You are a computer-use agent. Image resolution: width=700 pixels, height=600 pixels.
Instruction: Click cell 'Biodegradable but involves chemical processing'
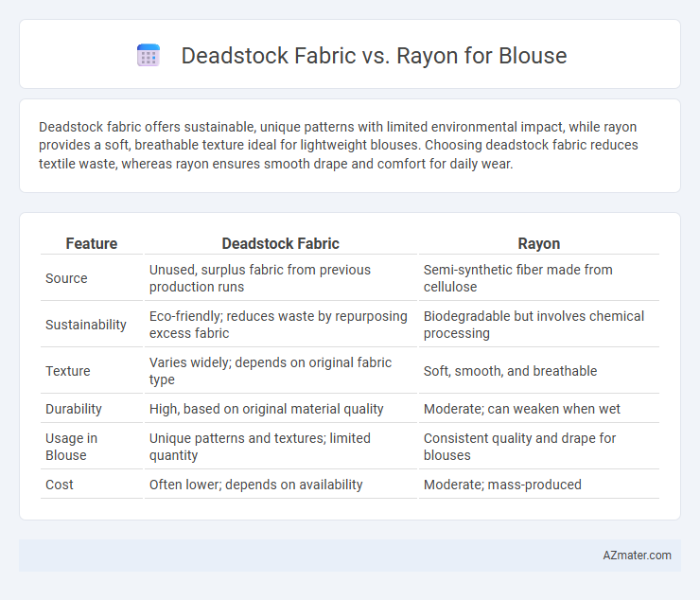click(x=539, y=325)
